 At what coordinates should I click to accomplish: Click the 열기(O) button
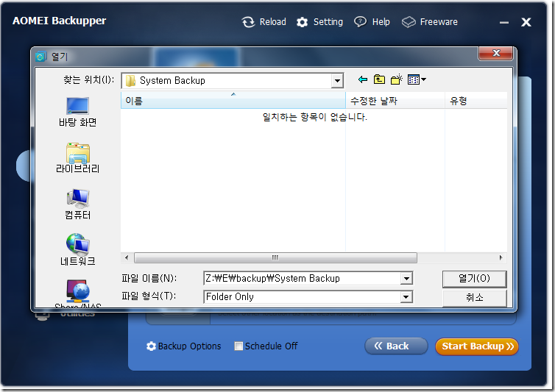[x=474, y=279]
